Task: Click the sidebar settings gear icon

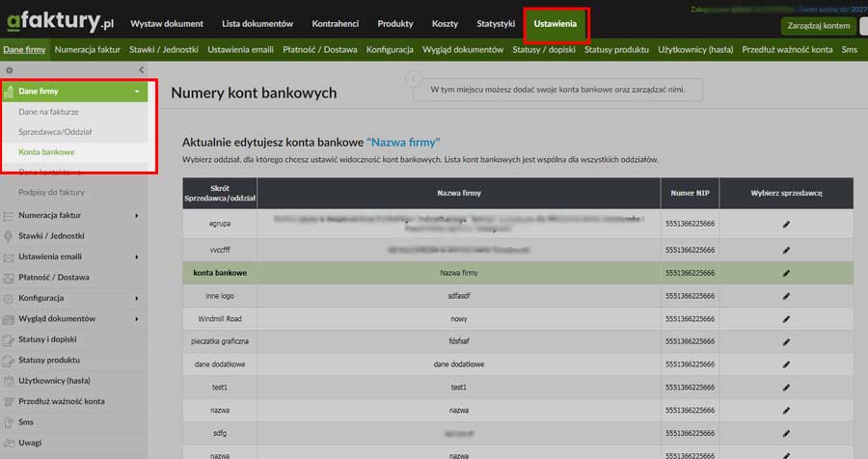Action: click(10, 70)
